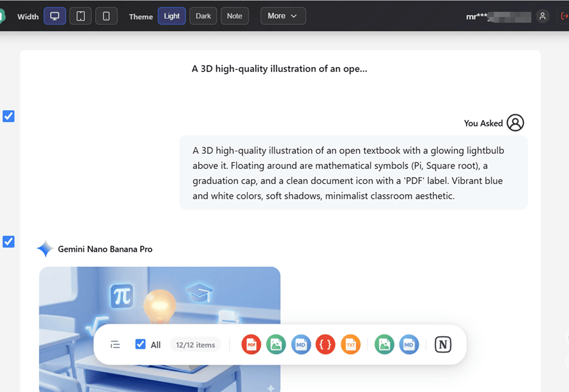Viewport: 569px width, 392px height.
Task: Select the Note theme
Action: pyautogui.click(x=234, y=16)
